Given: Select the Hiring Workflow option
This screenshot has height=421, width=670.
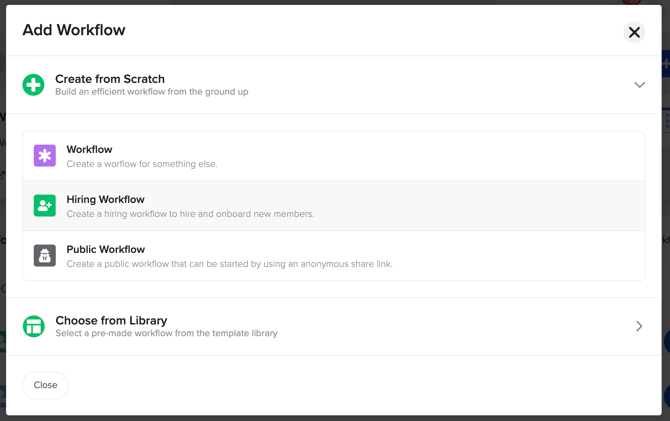Looking at the screenshot, I should [334, 206].
